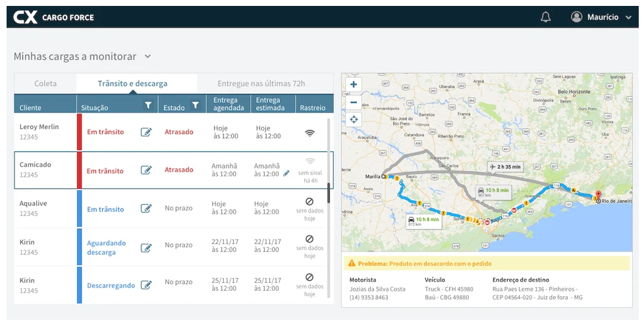Click the red Rio de Janeiro destination pin
Screen dimensions: 644x327
click(x=599, y=195)
